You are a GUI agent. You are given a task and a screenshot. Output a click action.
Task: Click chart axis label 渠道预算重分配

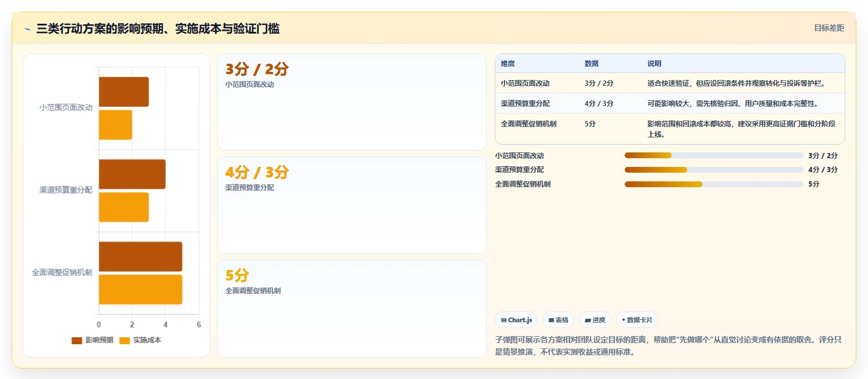66,190
